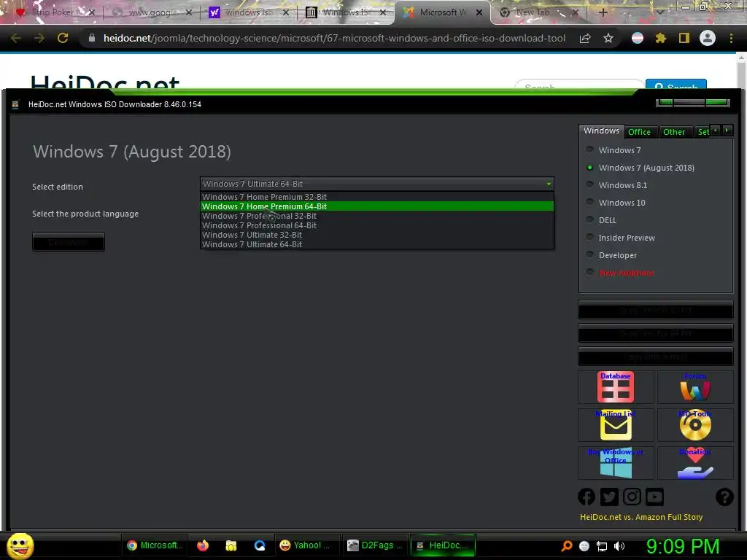Choose Windows 7 Professional 64-Bit
This screenshot has width=747, height=560.
[377, 225]
